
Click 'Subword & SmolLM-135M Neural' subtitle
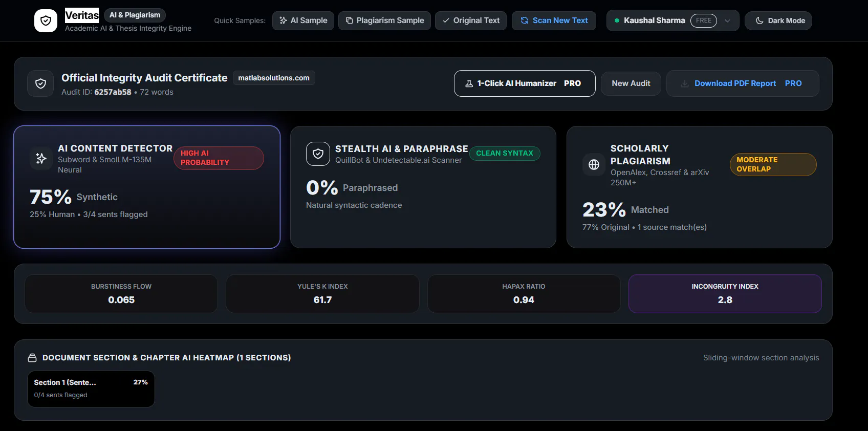pyautogui.click(x=105, y=165)
